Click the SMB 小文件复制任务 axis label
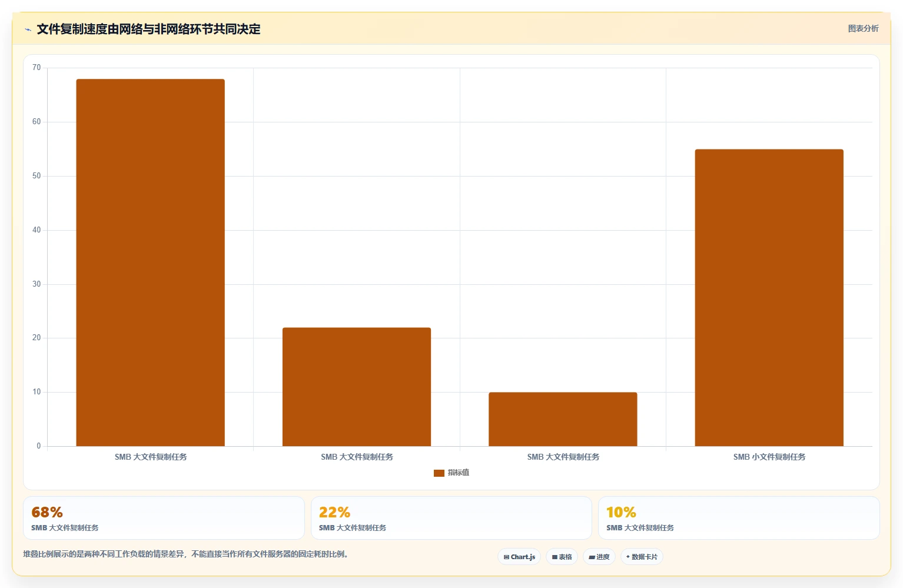Screen dimensions: 903x588 (769, 457)
